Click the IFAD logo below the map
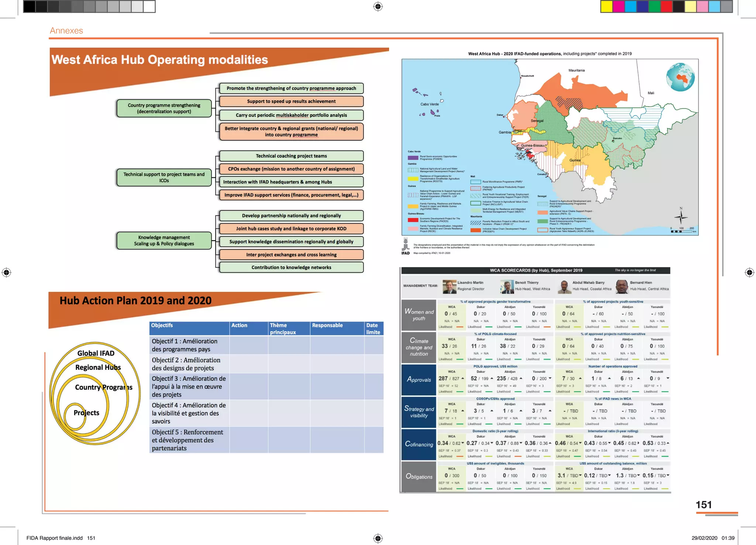 point(406,246)
